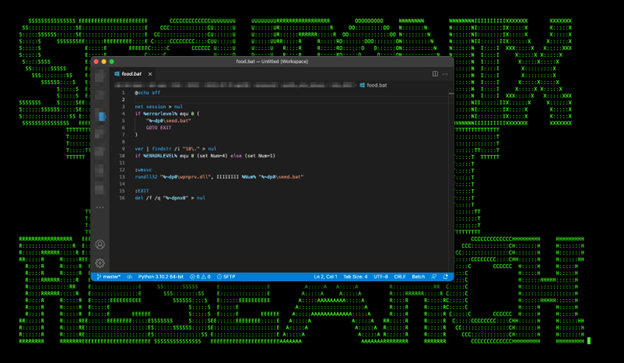The width and height of the screenshot is (624, 363).
Task: Click line number 16 in gutter
Action: click(122, 198)
